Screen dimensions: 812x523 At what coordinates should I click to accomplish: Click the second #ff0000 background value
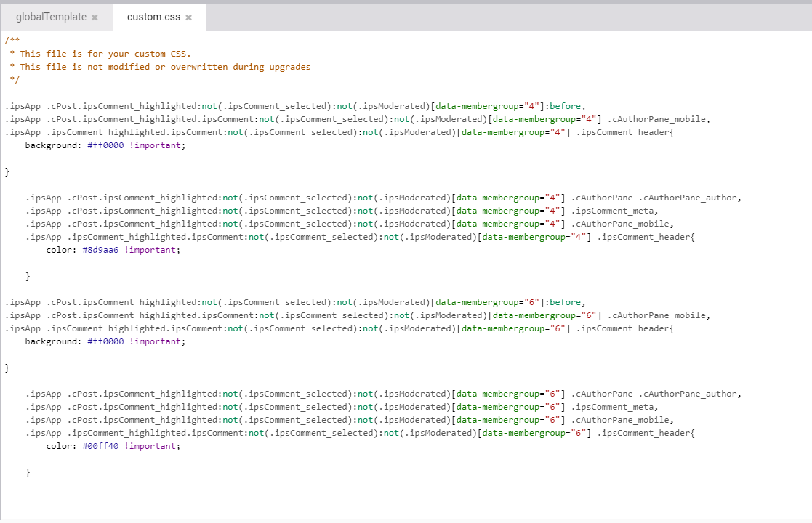pos(105,341)
